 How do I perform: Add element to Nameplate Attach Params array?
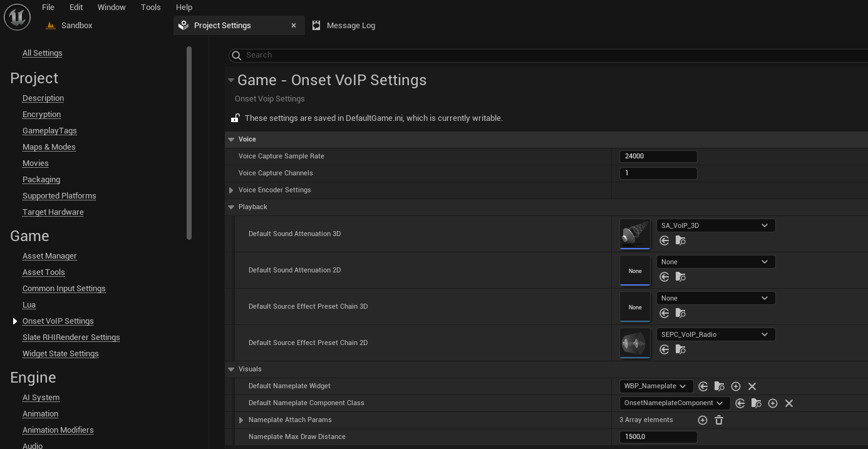tap(703, 420)
